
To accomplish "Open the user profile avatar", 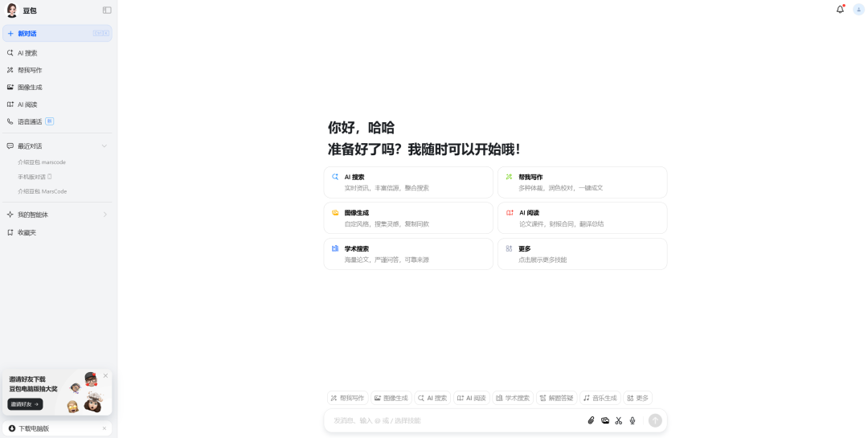I will coord(859,10).
